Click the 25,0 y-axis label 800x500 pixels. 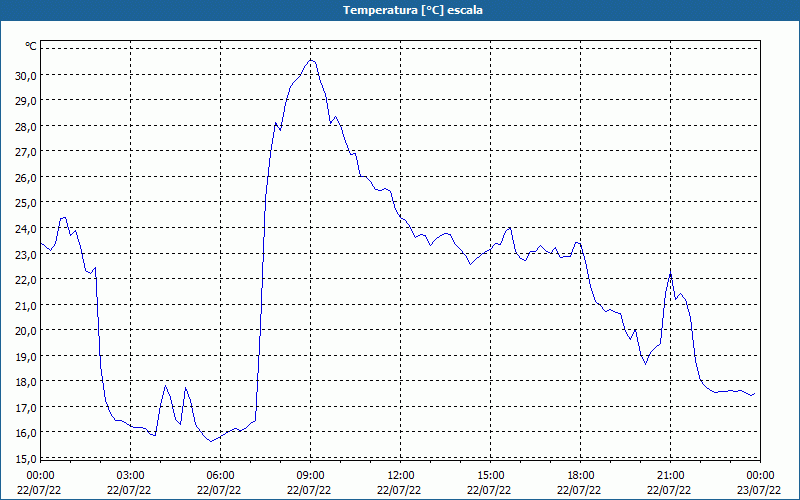26,203
